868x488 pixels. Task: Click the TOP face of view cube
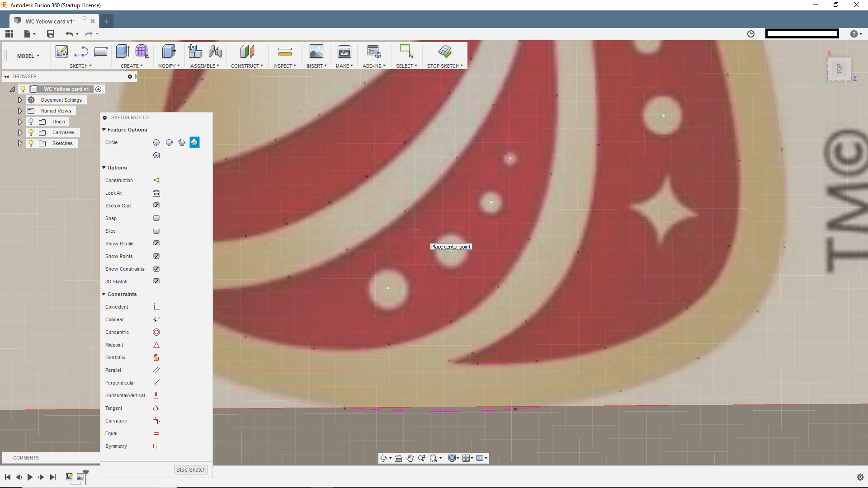pyautogui.click(x=839, y=69)
